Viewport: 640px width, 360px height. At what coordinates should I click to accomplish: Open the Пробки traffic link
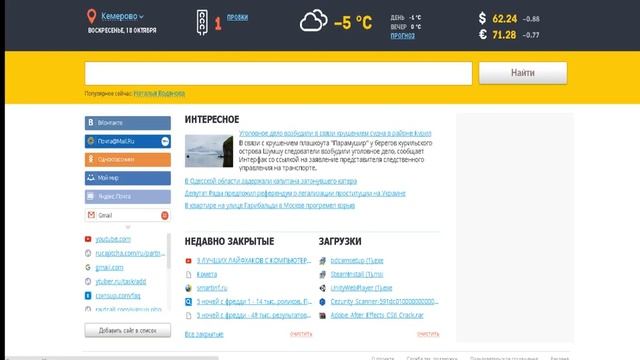237,17
